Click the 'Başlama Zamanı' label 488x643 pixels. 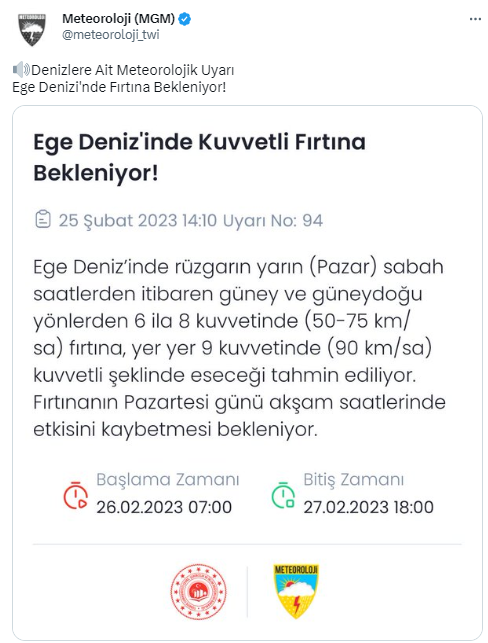pyautogui.click(x=168, y=479)
